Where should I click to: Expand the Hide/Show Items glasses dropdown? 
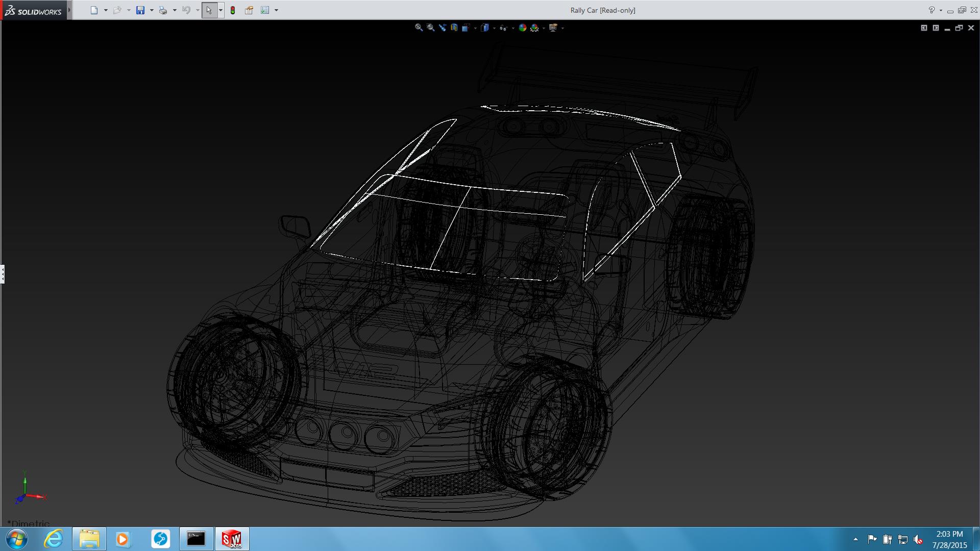click(513, 29)
